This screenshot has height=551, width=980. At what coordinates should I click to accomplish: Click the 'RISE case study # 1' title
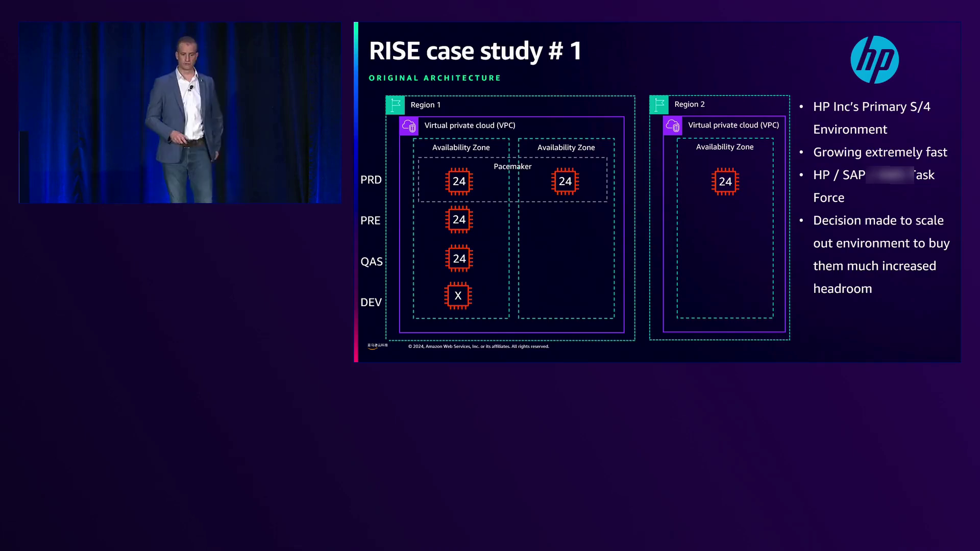coord(475,51)
